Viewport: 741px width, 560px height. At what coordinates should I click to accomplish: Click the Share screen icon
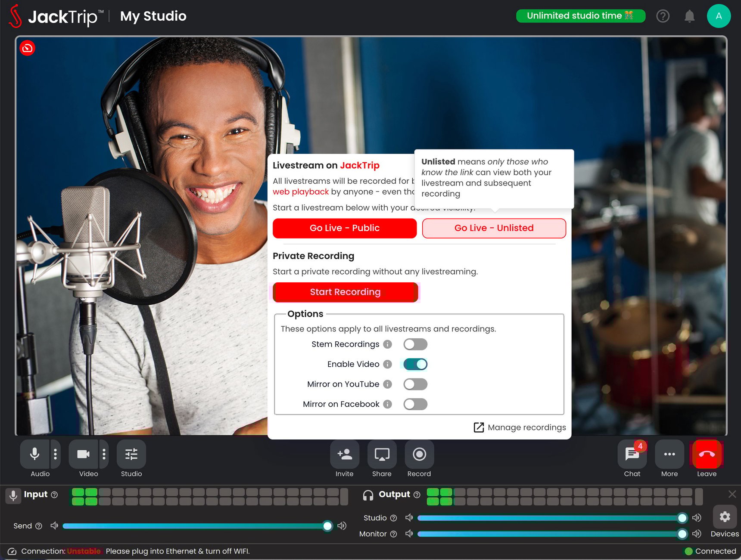pyautogui.click(x=382, y=454)
